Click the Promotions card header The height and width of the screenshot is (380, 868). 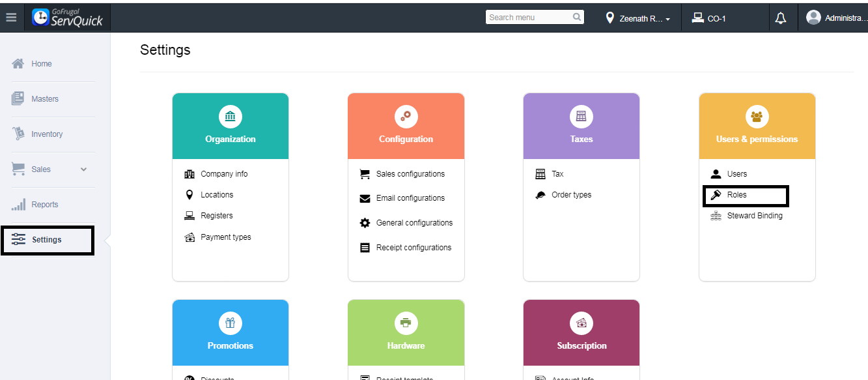click(231, 332)
